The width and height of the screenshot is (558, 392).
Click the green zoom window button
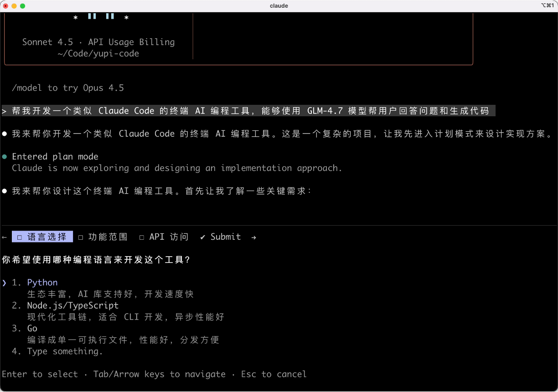23,6
